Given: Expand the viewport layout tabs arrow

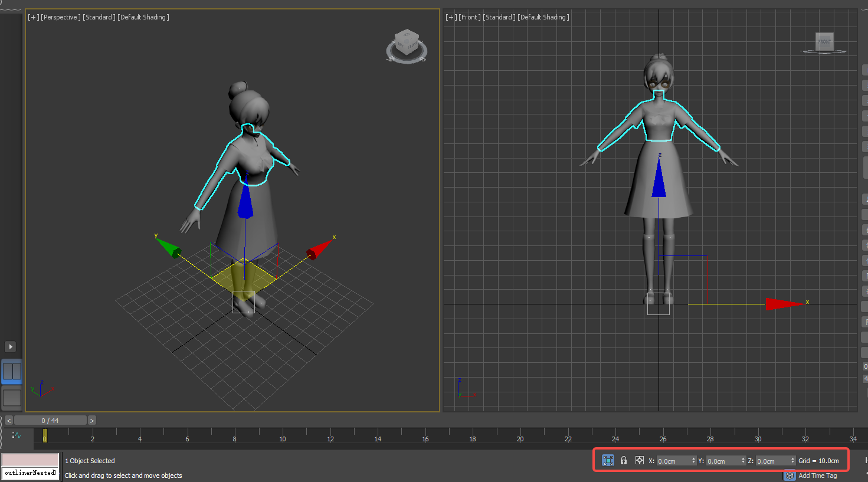Looking at the screenshot, I should tap(10, 346).
